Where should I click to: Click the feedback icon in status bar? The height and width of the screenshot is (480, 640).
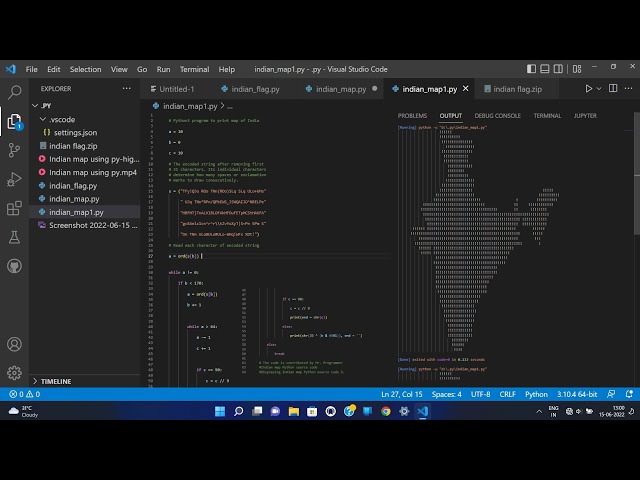tap(611, 394)
